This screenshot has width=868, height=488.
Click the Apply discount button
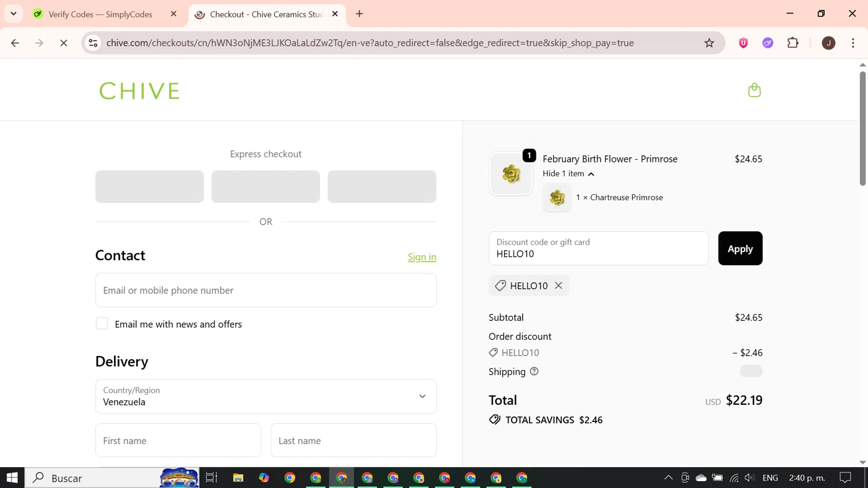tap(740, 249)
